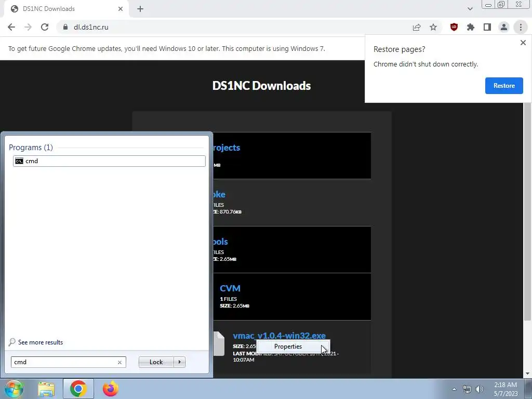Click the Lock button in Start menu

(x=156, y=362)
